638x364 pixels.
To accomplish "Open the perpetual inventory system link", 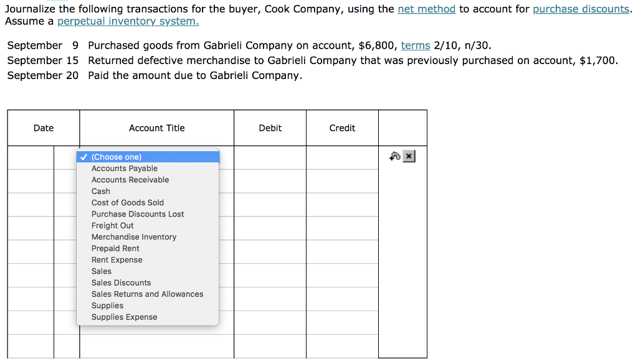I will (x=128, y=21).
